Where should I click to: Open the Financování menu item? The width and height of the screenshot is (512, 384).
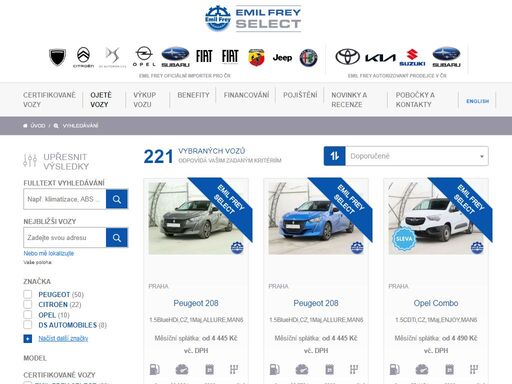pos(246,95)
